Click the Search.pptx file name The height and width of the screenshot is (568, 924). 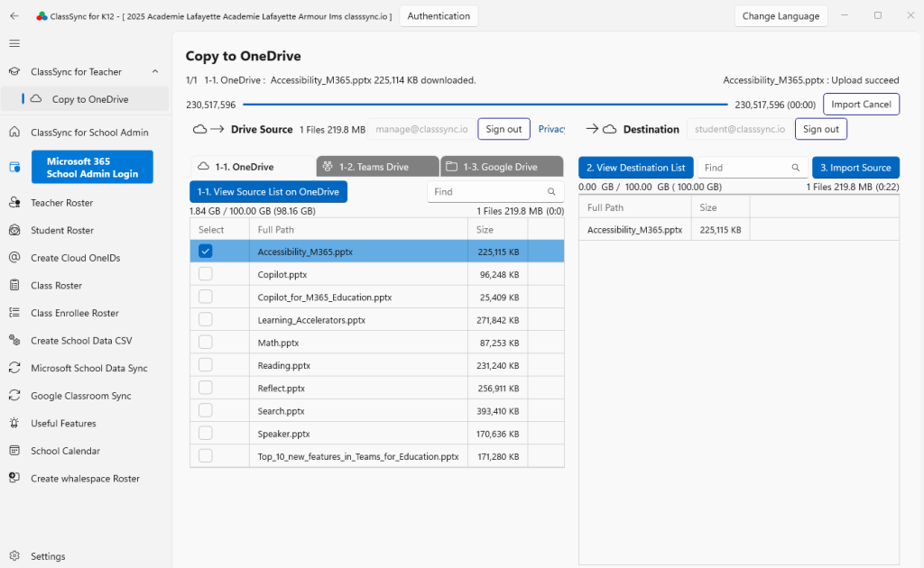[x=281, y=411]
